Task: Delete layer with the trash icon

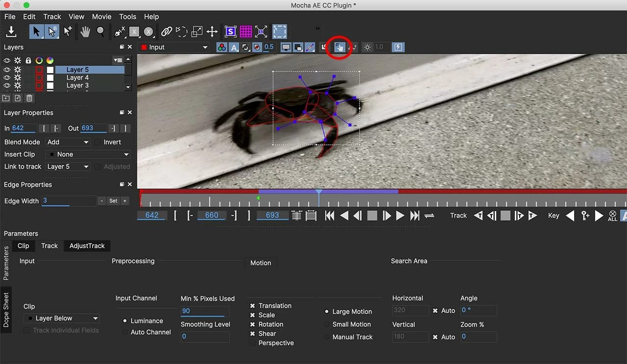Action: click(29, 98)
